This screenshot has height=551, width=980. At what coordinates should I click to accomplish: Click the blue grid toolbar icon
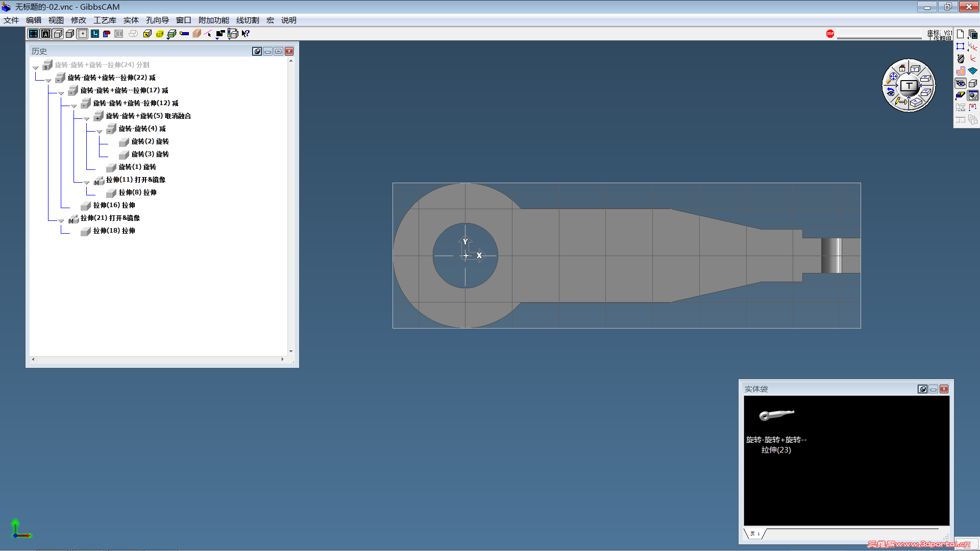pos(94,34)
